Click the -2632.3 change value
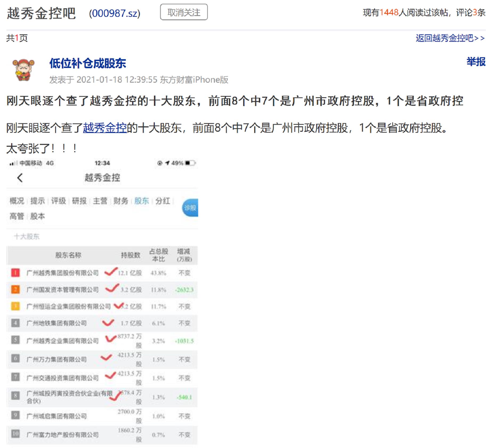The image size is (492, 448). [184, 290]
